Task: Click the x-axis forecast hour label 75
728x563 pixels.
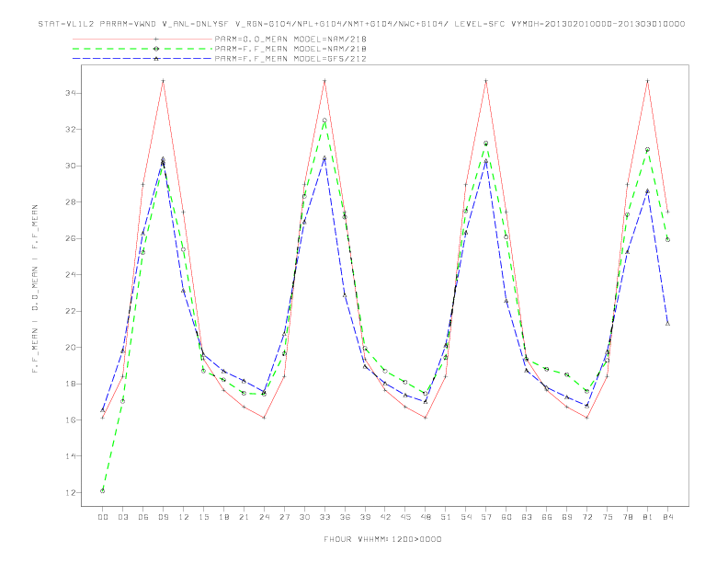Action: tap(608, 517)
